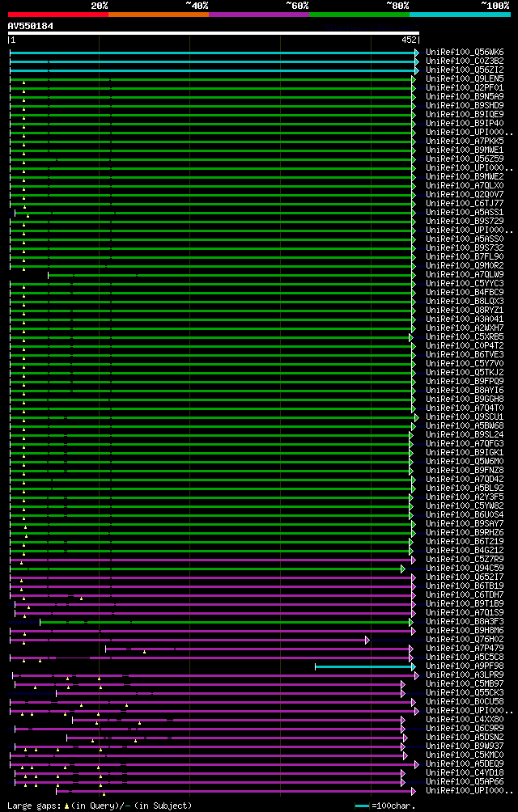The image size is (518, 812).
Task: Click hit name UniRef100_B7FL90
Action: [x=465, y=257]
